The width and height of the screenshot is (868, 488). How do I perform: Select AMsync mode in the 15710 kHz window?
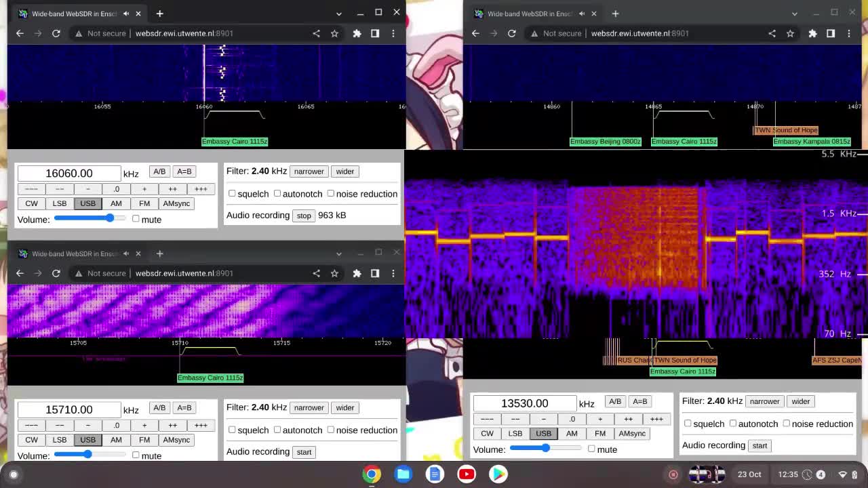point(176,440)
